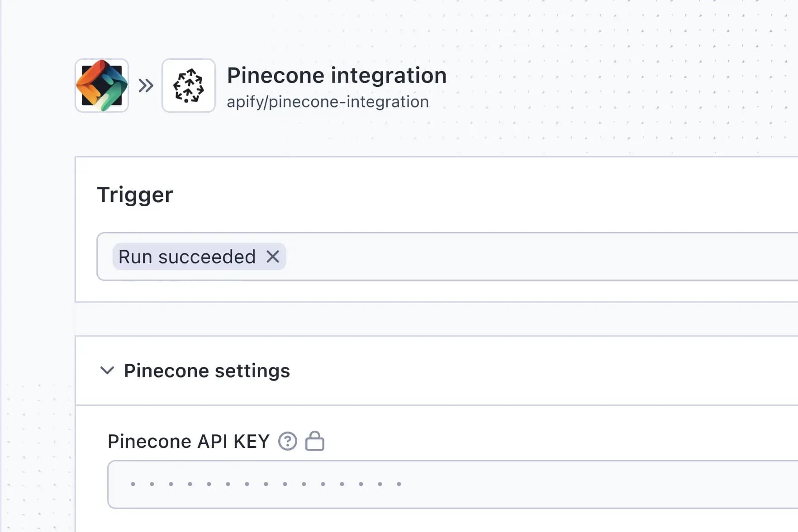This screenshot has width=798, height=532.
Task: Select the Run succeeded chip label
Action: [187, 257]
